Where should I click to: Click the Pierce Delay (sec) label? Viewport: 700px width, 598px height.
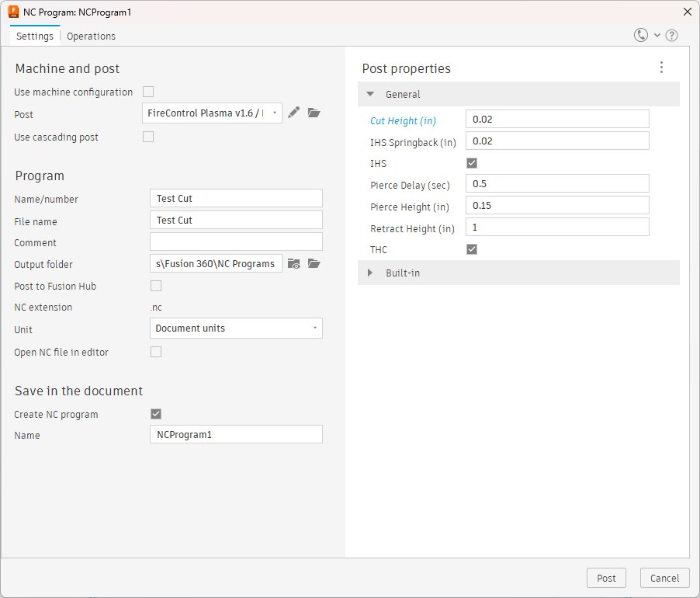point(410,185)
